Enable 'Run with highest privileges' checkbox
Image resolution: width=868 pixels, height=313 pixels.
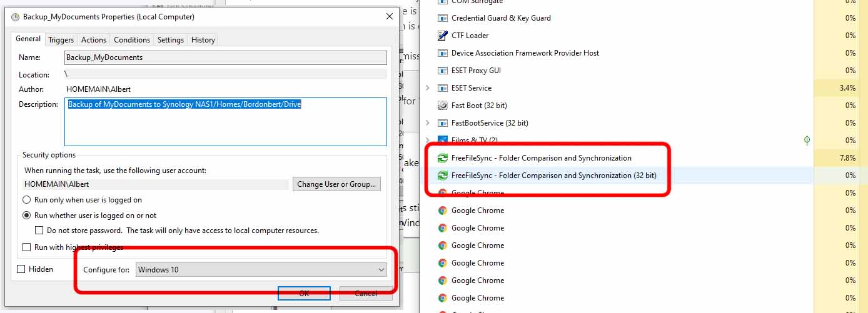click(26, 247)
